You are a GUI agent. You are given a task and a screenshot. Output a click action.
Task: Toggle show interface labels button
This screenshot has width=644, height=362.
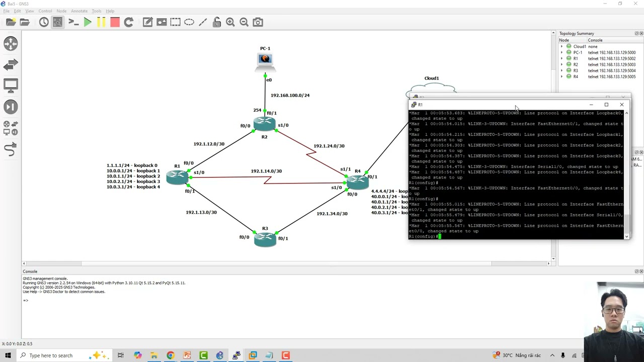58,22
